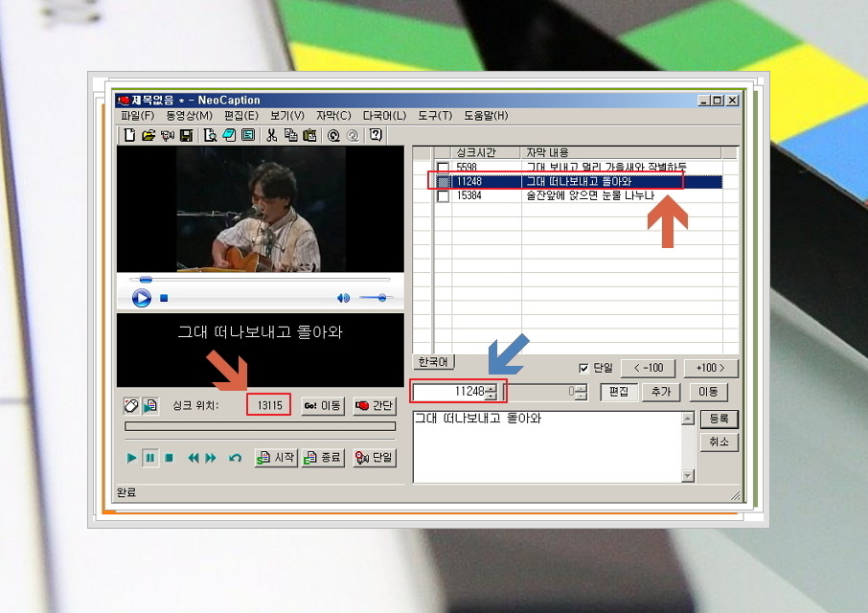Click the greyed-out Redo circular arrow icon
The height and width of the screenshot is (613, 868).
click(353, 135)
